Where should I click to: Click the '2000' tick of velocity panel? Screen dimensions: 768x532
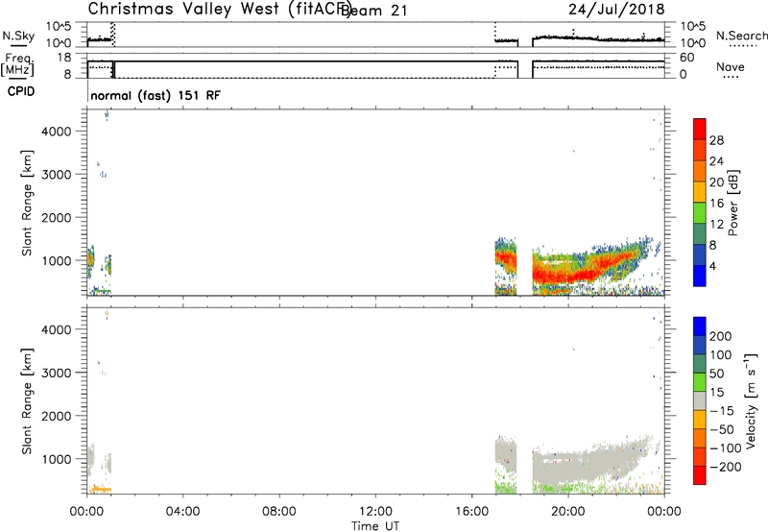pos(57,416)
